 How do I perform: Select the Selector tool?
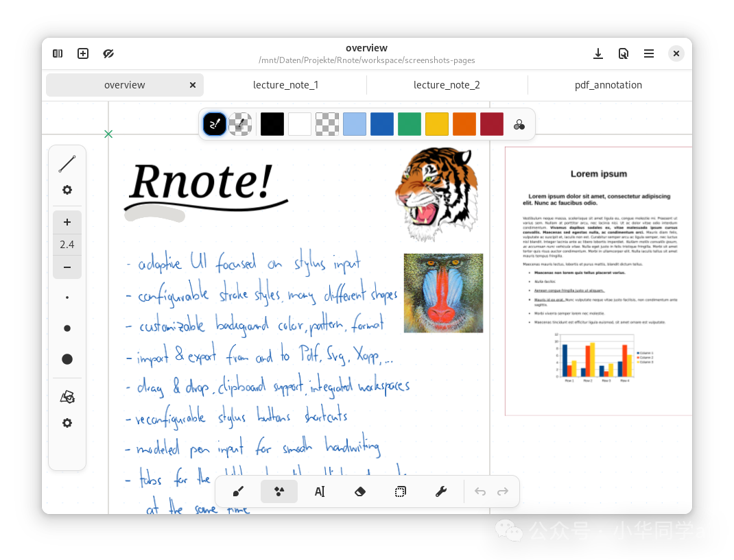pyautogui.click(x=400, y=491)
